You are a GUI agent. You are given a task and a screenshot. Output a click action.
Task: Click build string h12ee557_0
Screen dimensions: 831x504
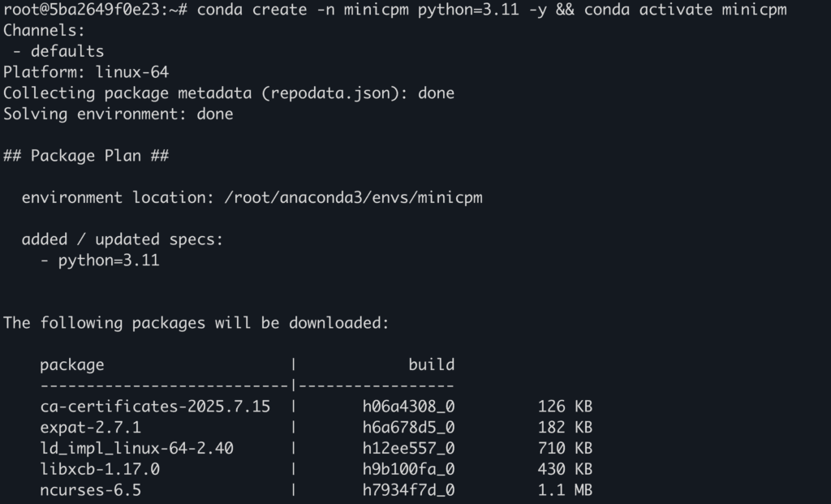[409, 448]
